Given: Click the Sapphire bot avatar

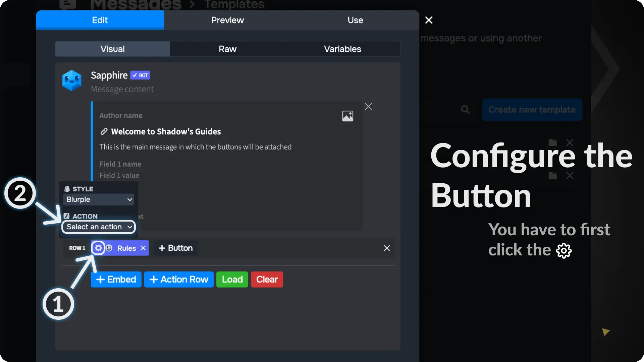Looking at the screenshot, I should 72,80.
